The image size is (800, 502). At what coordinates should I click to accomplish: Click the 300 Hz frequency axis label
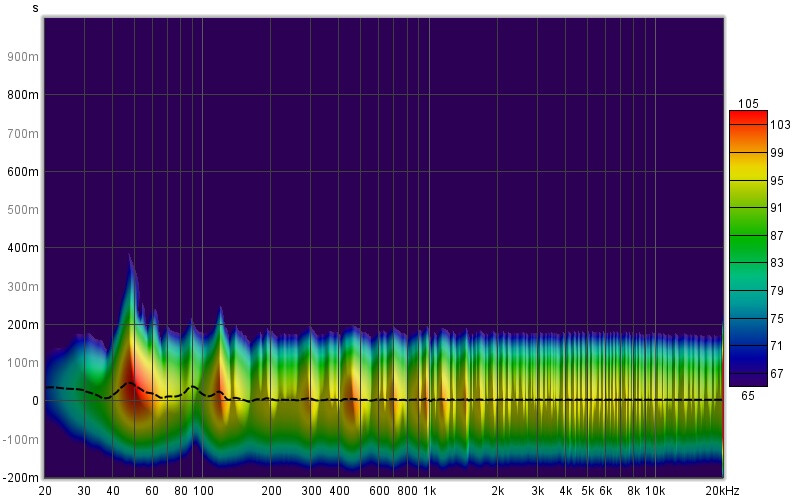click(311, 491)
